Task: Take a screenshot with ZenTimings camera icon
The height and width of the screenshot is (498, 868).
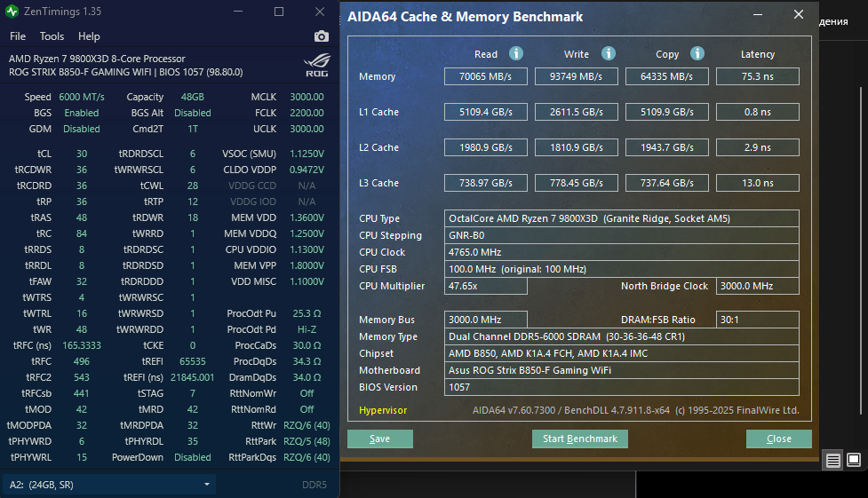Action: coord(321,36)
